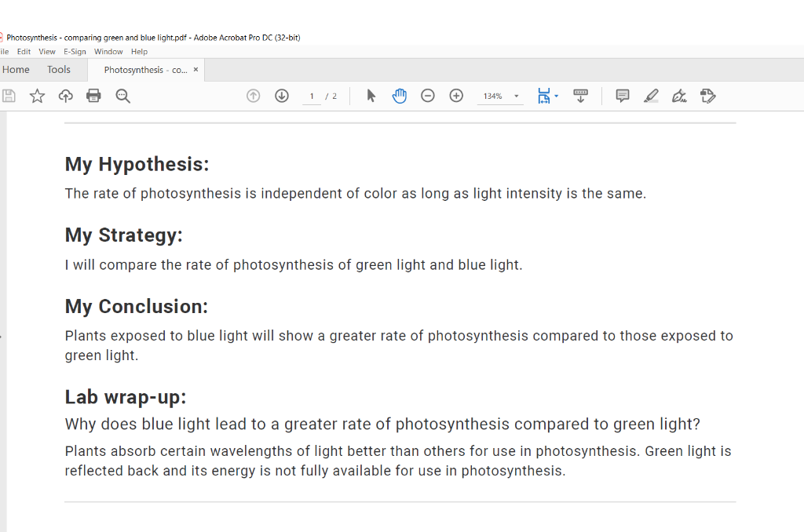Click sentence starting 'The rate of photosynthesis'
The width and height of the screenshot is (804, 532).
pyautogui.click(x=356, y=194)
